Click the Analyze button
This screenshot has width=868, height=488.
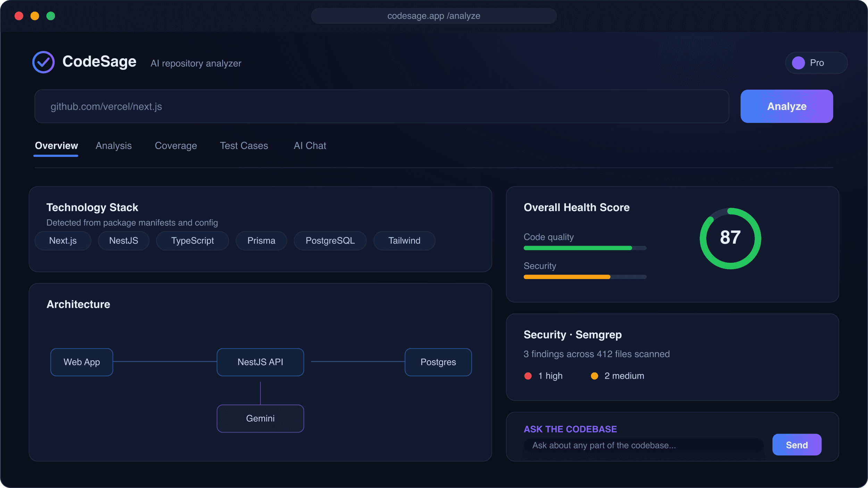pyautogui.click(x=786, y=106)
